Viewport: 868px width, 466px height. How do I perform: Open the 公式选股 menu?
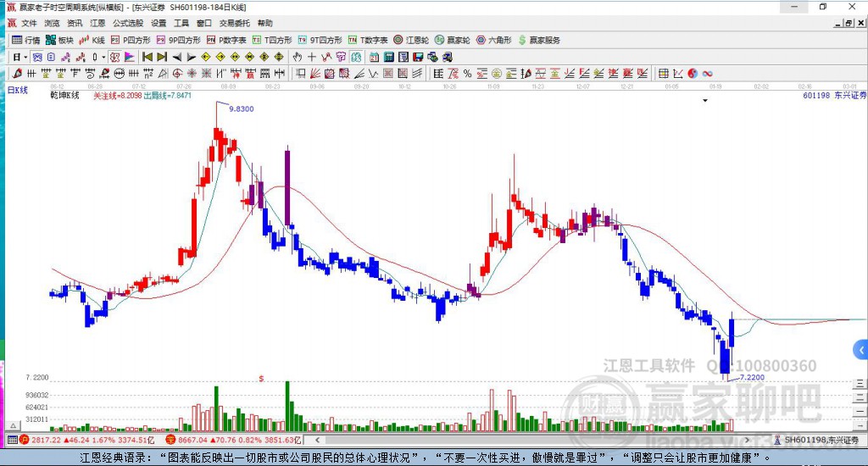(x=128, y=23)
